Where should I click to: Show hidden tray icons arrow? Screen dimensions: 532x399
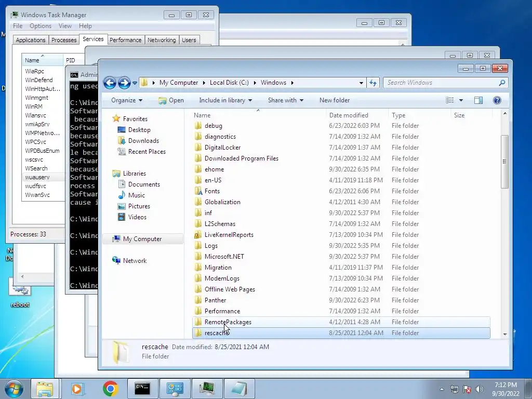[x=442, y=389]
